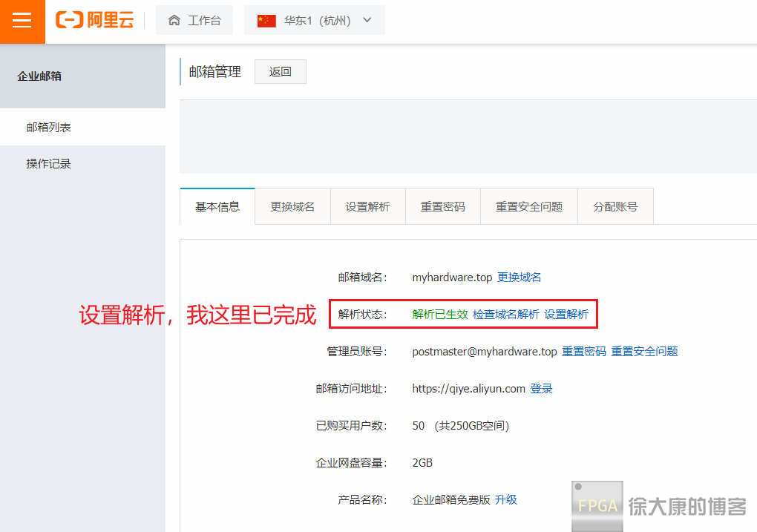757x532 pixels.
Task: Click the 返回 button
Action: pyautogui.click(x=280, y=72)
